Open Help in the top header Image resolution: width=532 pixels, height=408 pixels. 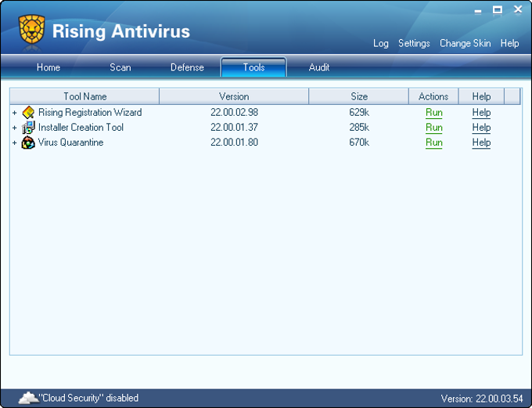click(509, 44)
